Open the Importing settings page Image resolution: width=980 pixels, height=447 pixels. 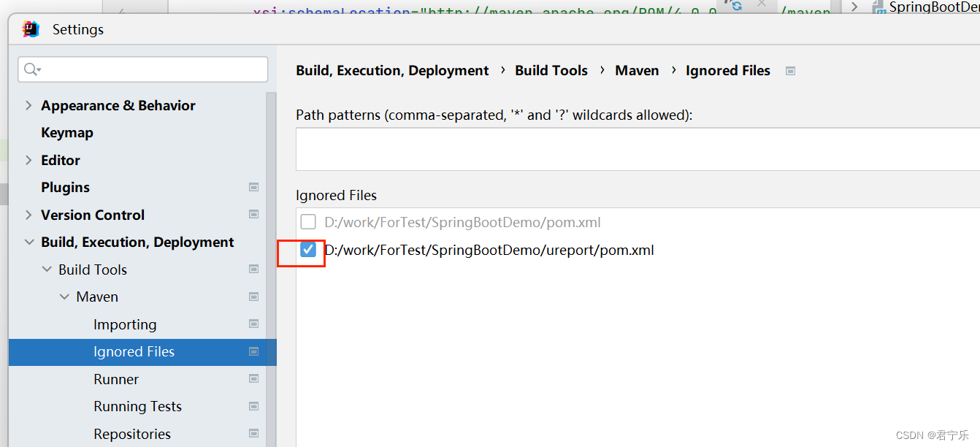pos(125,324)
